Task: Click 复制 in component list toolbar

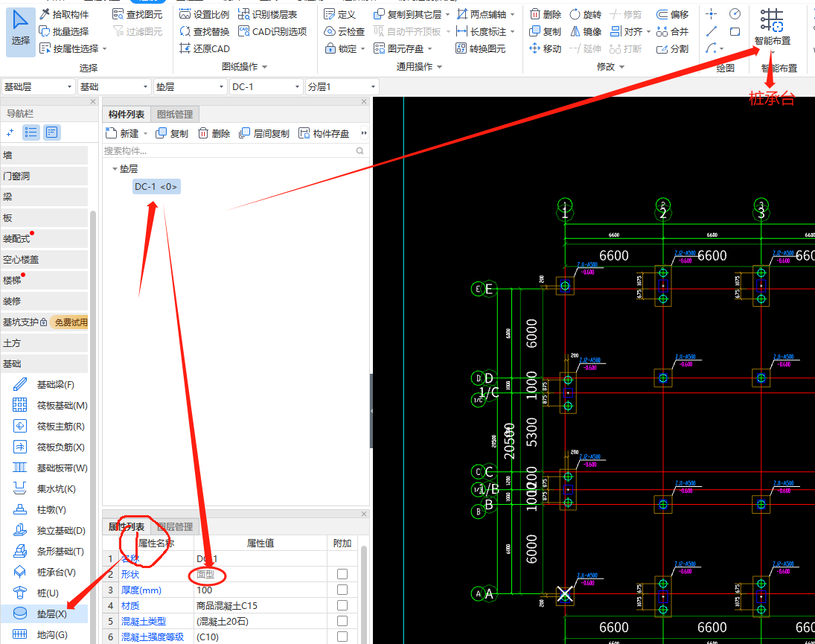Action: coord(172,133)
